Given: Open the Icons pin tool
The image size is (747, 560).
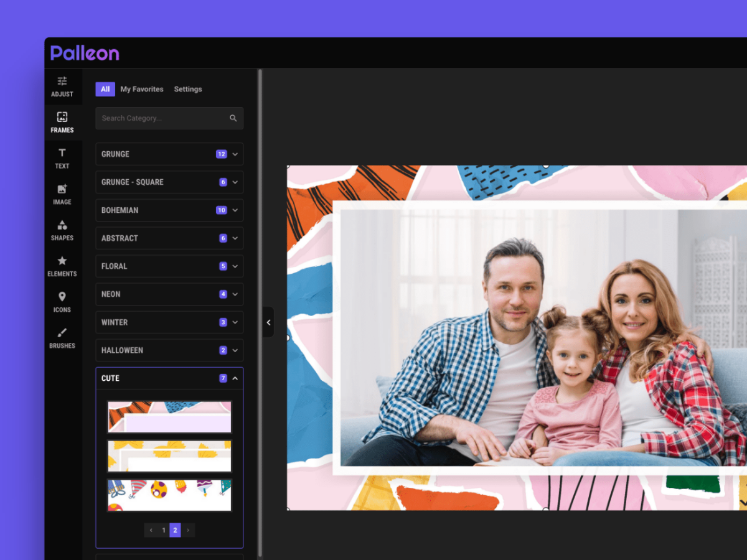Looking at the screenshot, I should point(62,302).
